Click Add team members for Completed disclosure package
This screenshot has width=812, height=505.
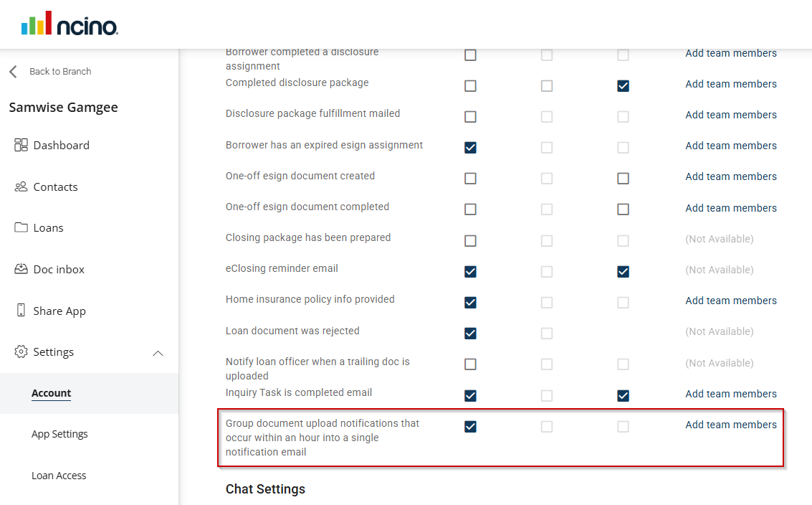point(730,84)
